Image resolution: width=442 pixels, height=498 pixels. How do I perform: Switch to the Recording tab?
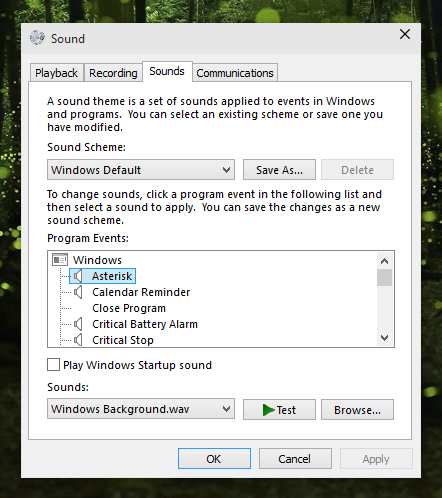(x=113, y=73)
